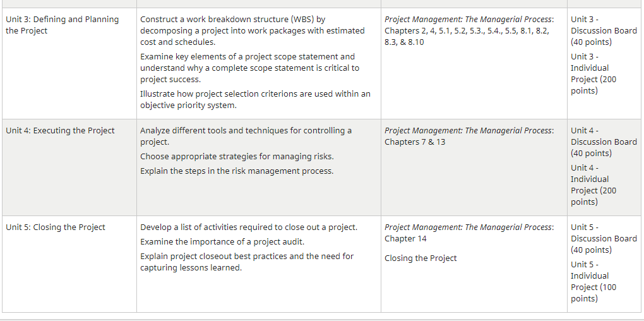The width and height of the screenshot is (644, 321).
Task: Click 'Chapters 7 & 13' reading for Unit 4
Action: 415,142
